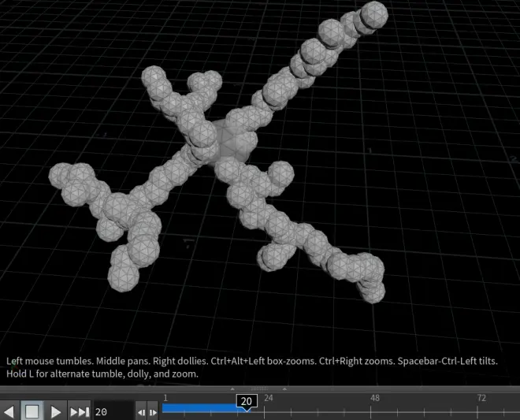Jump to the last frame button
Screen dimensions: 520x420
click(80, 411)
